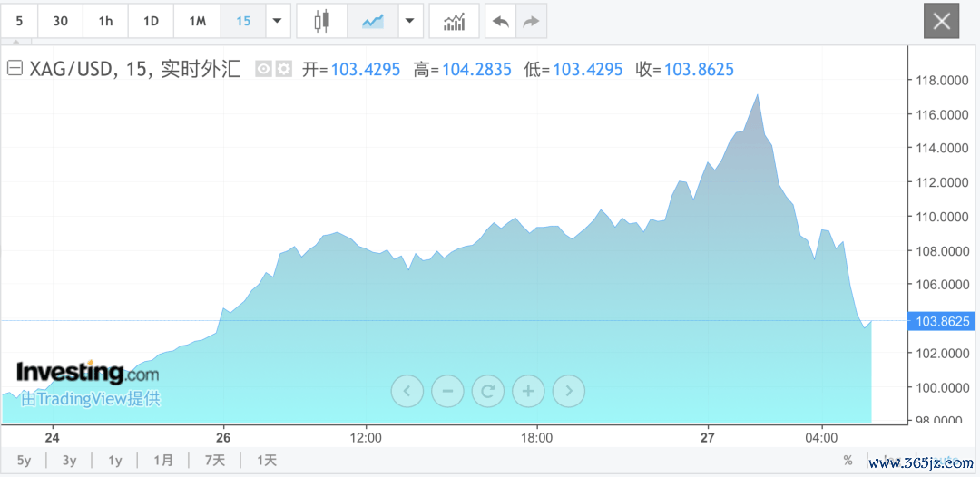The image size is (980, 477).
Task: Set date range to 5y
Action: pyautogui.click(x=24, y=461)
